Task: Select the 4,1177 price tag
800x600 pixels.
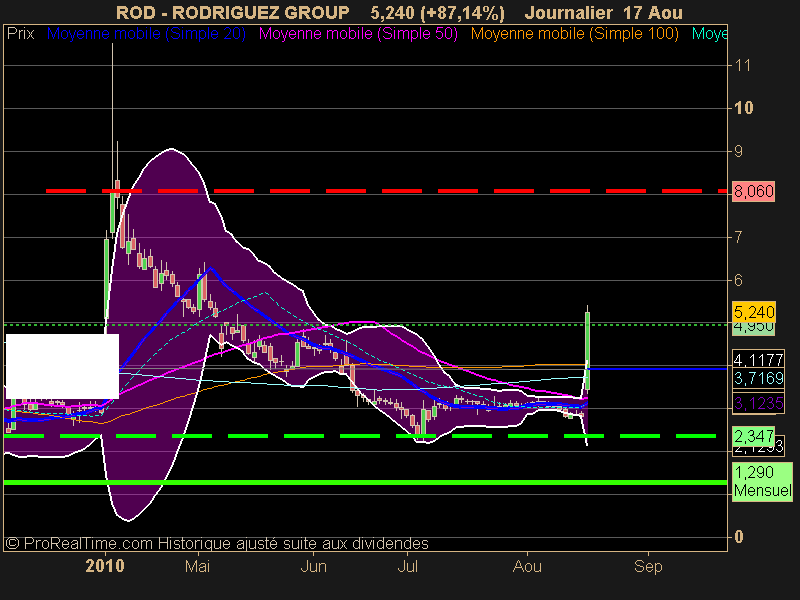Action: [758, 359]
